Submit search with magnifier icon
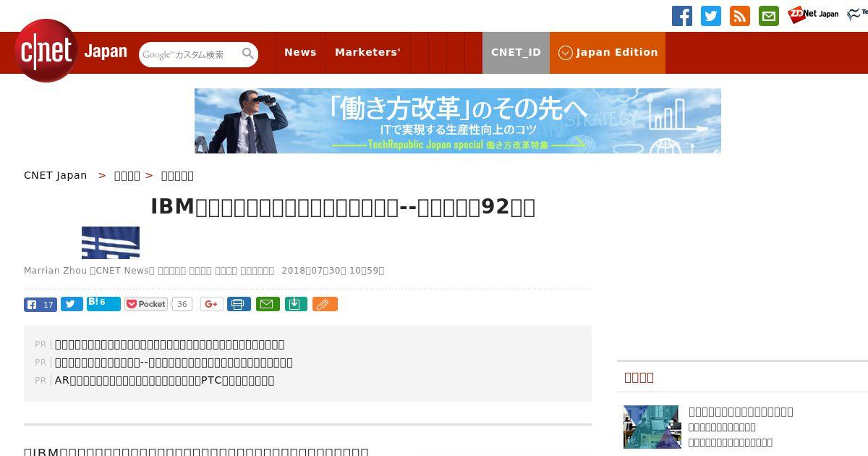This screenshot has width=868, height=456. 248,54
